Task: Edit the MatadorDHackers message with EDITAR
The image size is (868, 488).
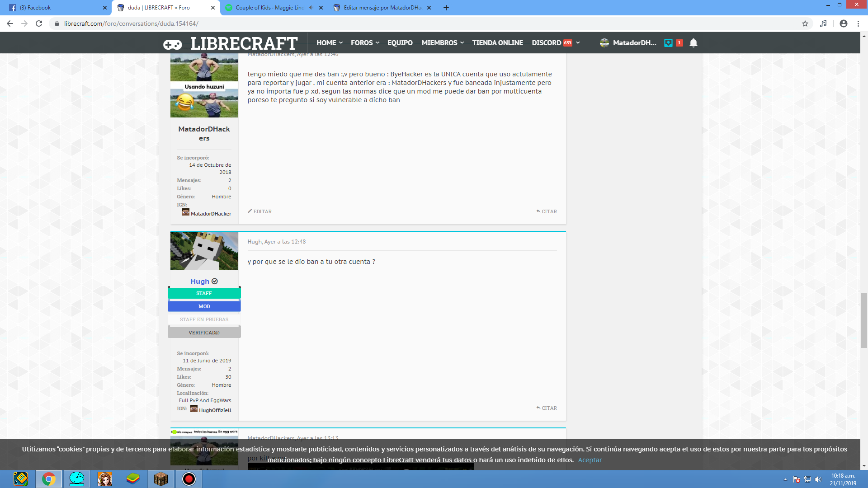Action: click(259, 211)
